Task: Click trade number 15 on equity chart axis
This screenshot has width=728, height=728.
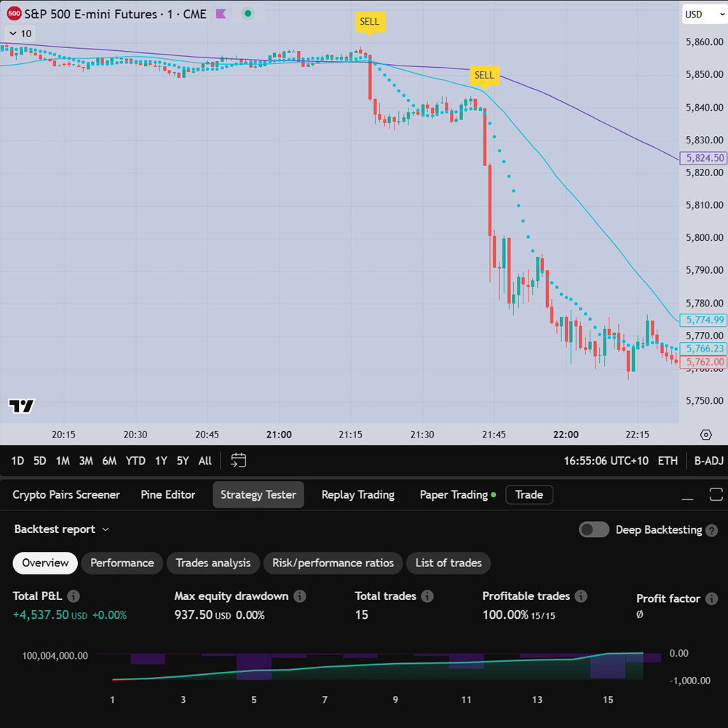Action: point(608,700)
